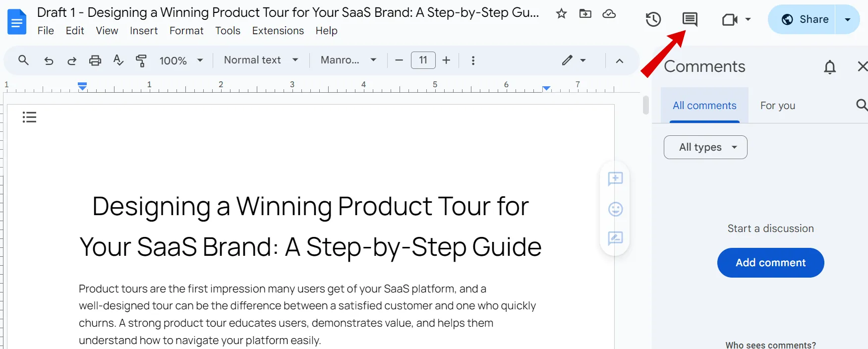The width and height of the screenshot is (868, 349).
Task: Add an emoji reaction in margin
Action: pos(615,209)
